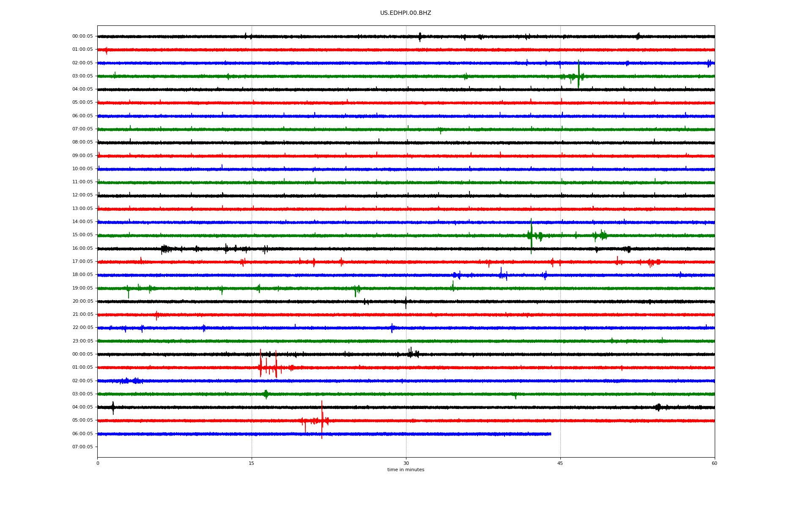Click the black spike at minute 30 on the 20:00:05 trace
812x508 pixels.
406,302
